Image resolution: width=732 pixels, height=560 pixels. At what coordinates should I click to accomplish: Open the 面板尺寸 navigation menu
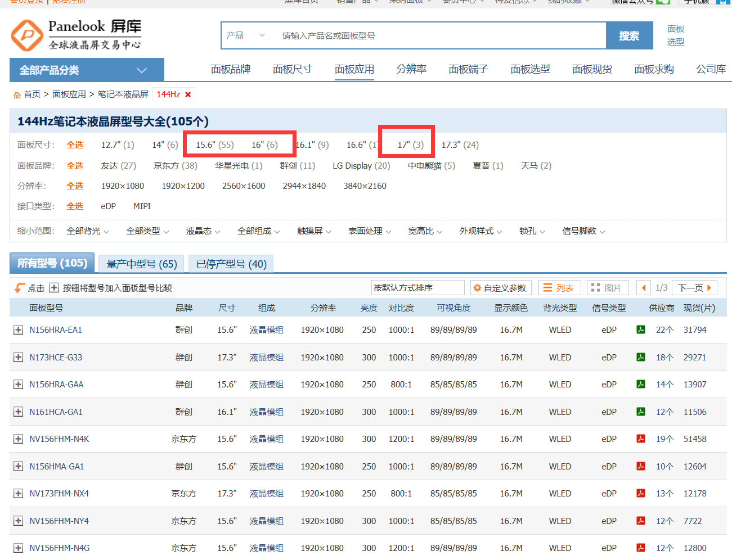pyautogui.click(x=293, y=69)
